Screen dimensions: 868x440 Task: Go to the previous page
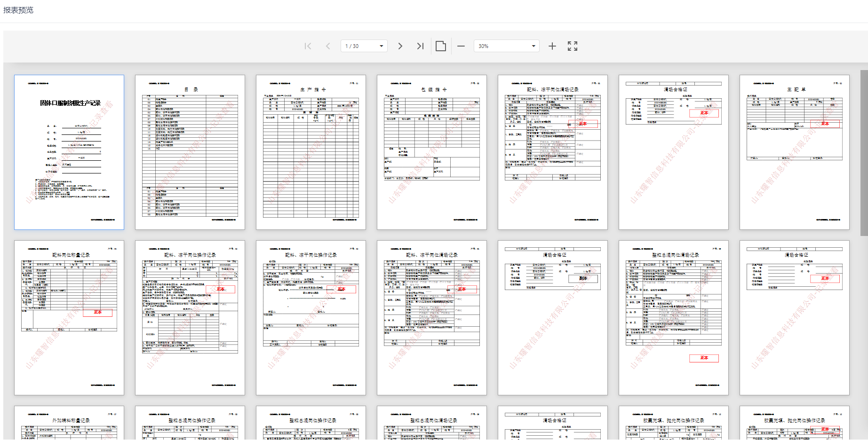[328, 46]
